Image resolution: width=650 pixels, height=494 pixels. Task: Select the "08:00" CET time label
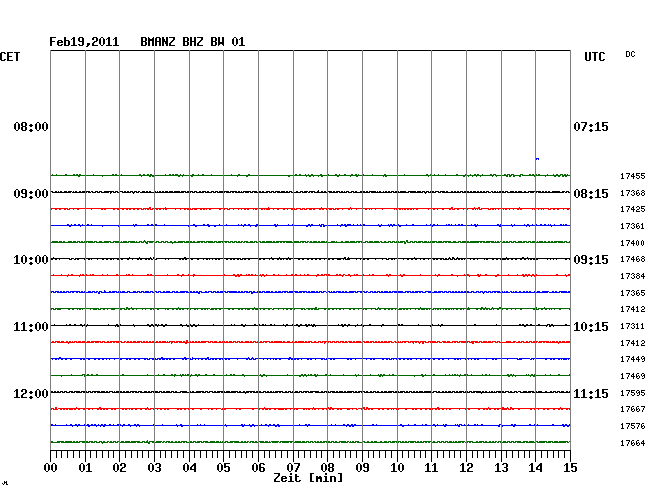31,127
